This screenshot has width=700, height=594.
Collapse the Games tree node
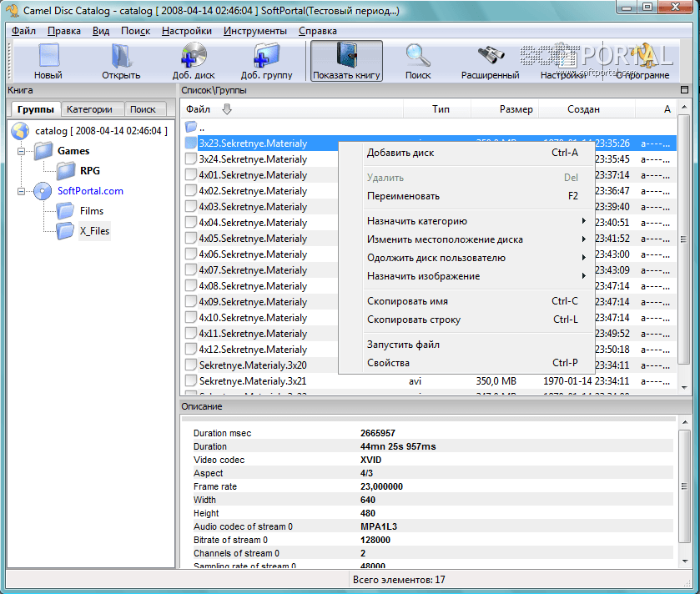click(21, 151)
